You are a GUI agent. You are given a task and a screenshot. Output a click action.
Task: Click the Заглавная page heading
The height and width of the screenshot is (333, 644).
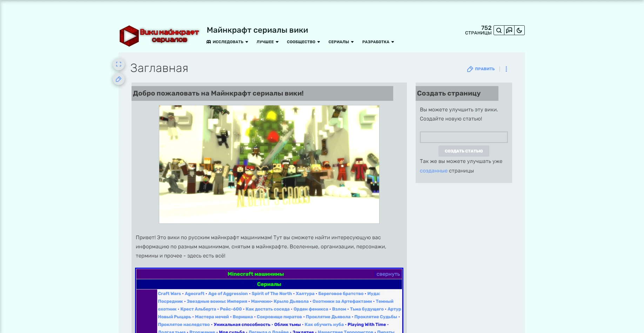[x=159, y=68]
